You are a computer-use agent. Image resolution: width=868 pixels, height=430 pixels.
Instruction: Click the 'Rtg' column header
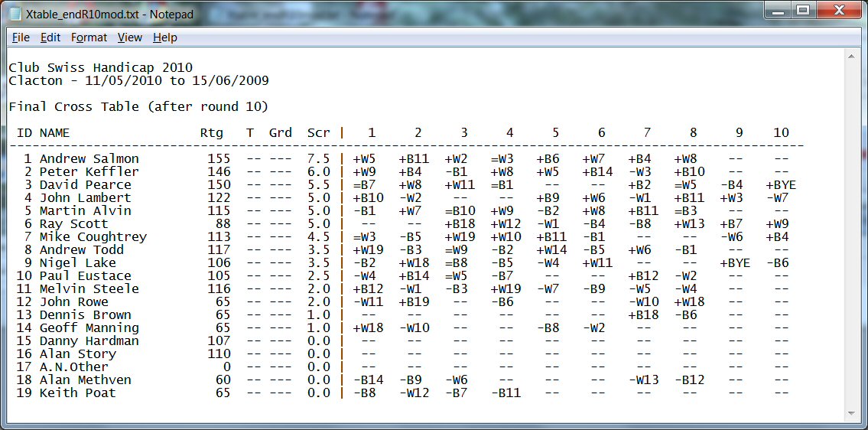(x=212, y=133)
